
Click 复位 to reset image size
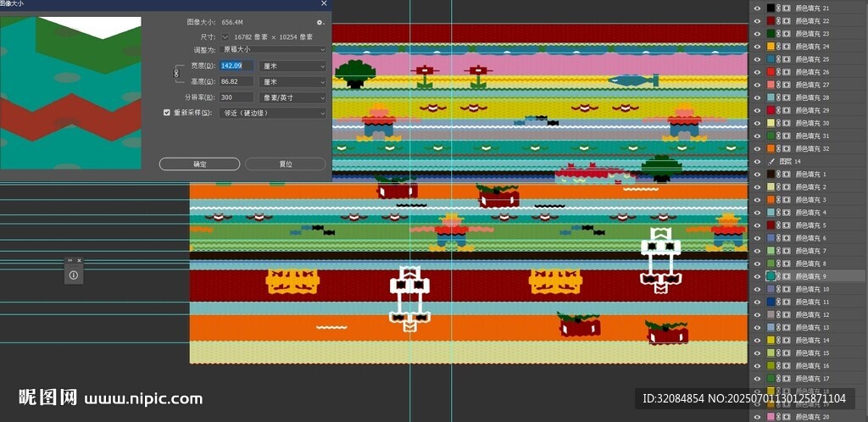tap(286, 164)
